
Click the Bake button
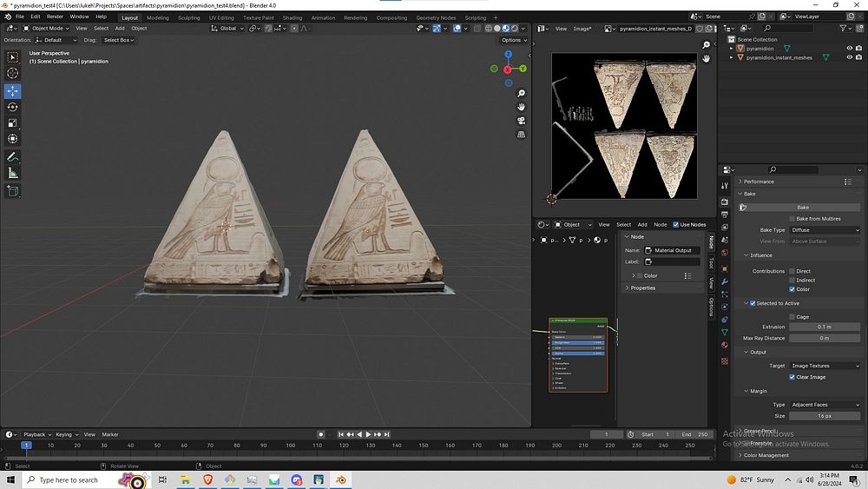[803, 208]
